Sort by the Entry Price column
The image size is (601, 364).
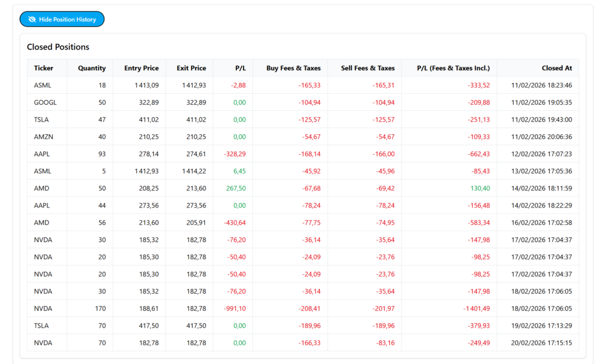point(141,67)
